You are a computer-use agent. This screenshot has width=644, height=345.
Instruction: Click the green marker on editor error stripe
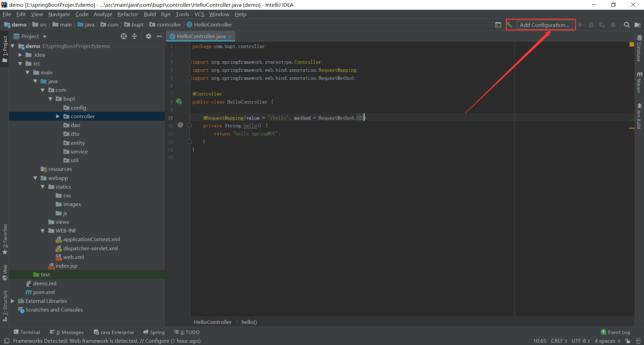coord(632,120)
